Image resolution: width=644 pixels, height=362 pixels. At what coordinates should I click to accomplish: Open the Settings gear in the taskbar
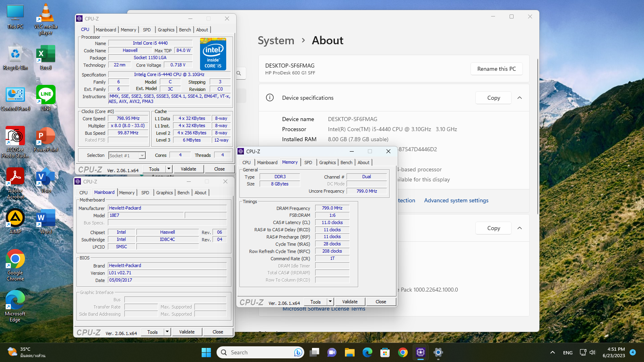[x=438, y=352]
